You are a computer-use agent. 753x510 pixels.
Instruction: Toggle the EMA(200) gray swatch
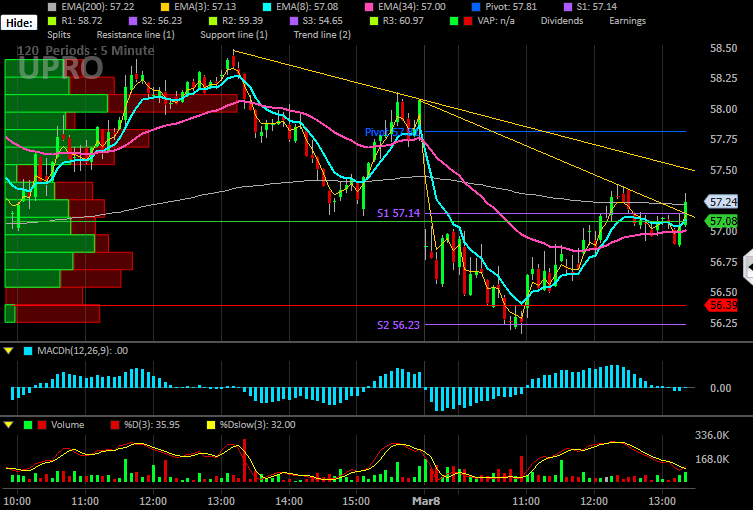52,7
